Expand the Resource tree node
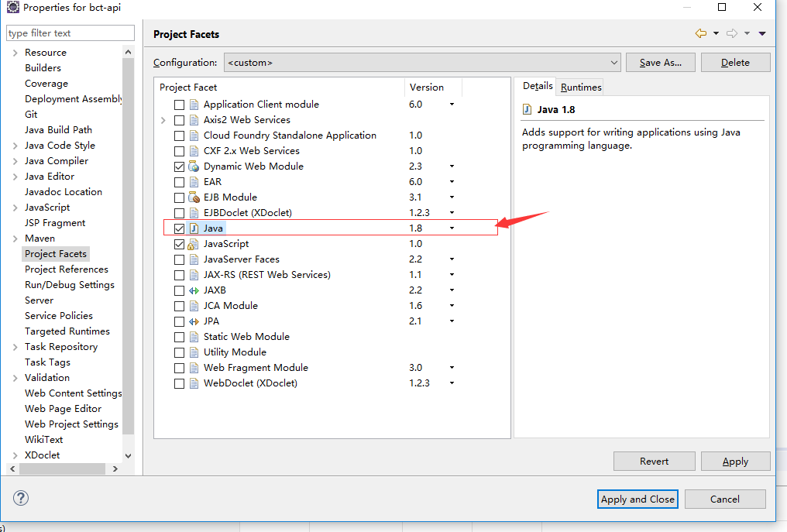The width and height of the screenshot is (787, 532). [15, 53]
